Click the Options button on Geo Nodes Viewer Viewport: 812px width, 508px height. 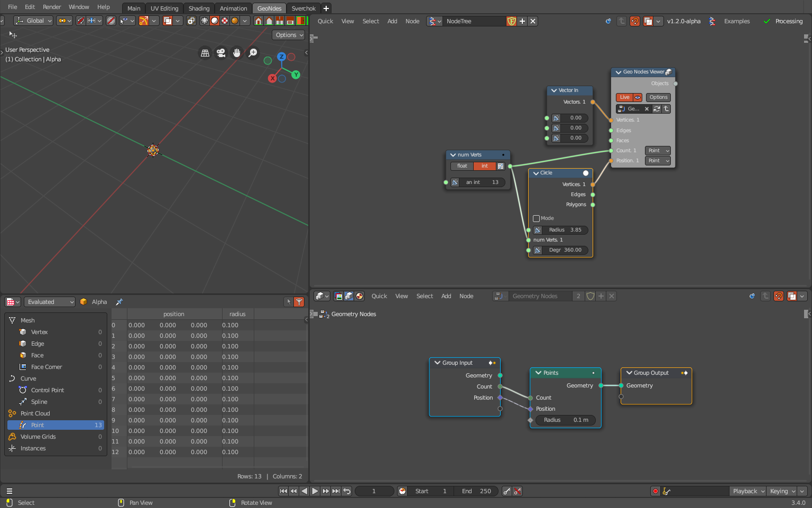658,97
